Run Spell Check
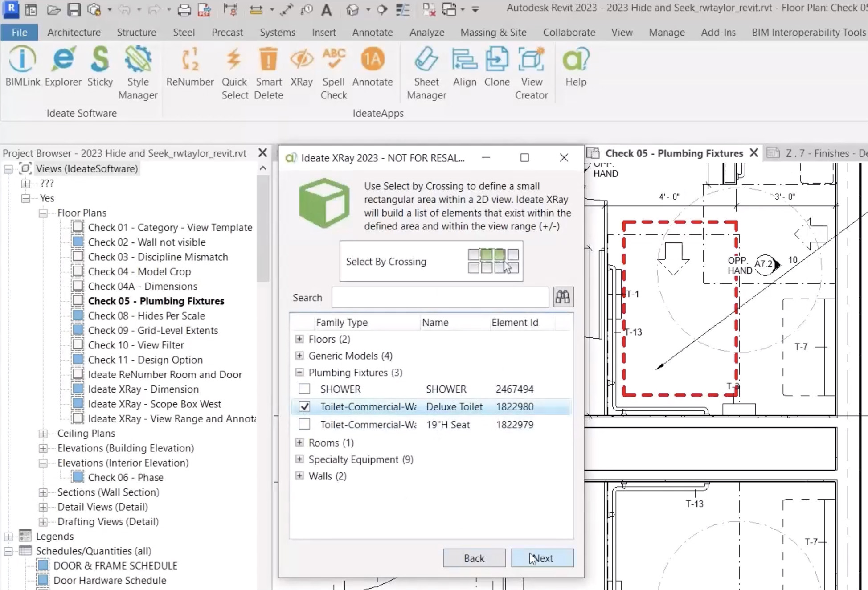 coord(334,73)
